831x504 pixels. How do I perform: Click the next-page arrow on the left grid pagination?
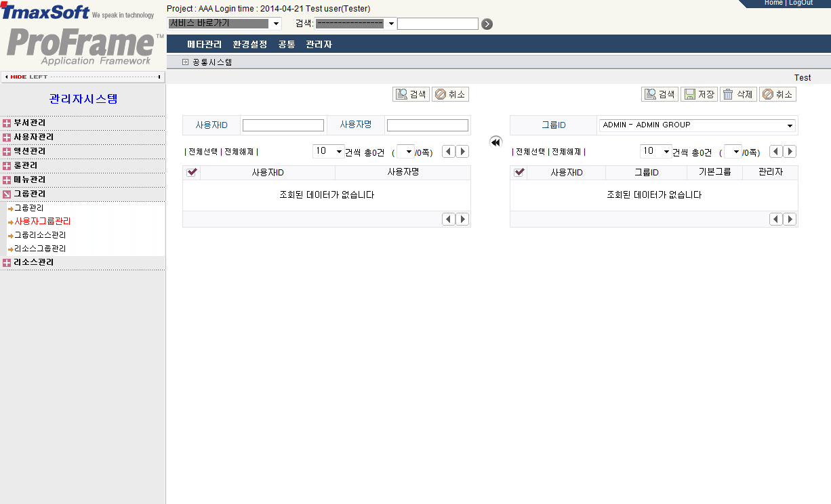462,151
